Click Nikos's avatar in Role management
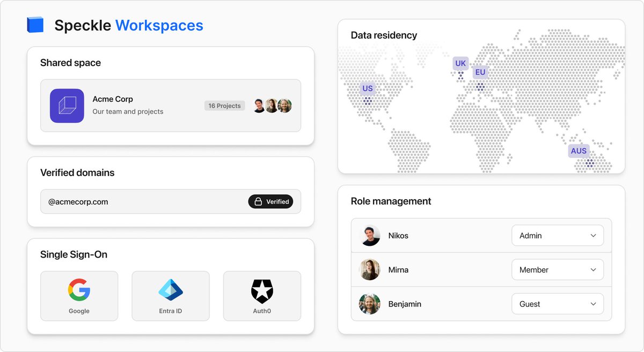Viewport: 644px width, 352px height. 370,236
